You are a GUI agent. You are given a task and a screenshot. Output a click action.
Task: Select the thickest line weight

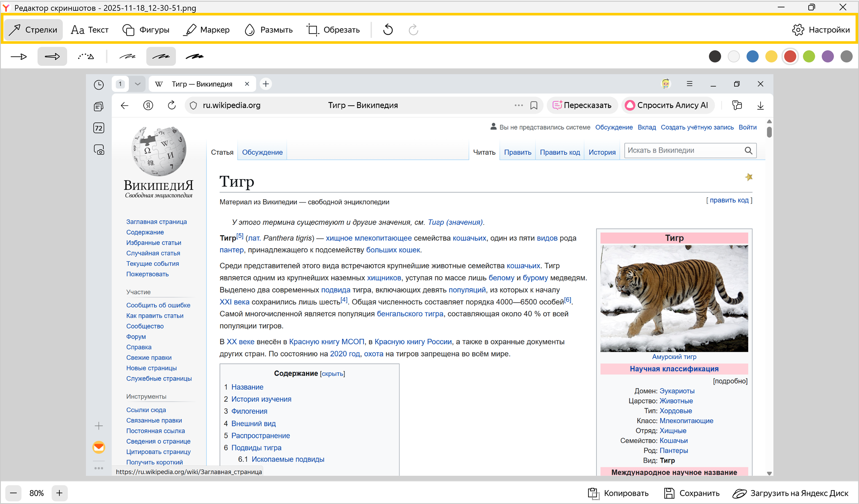tap(195, 57)
